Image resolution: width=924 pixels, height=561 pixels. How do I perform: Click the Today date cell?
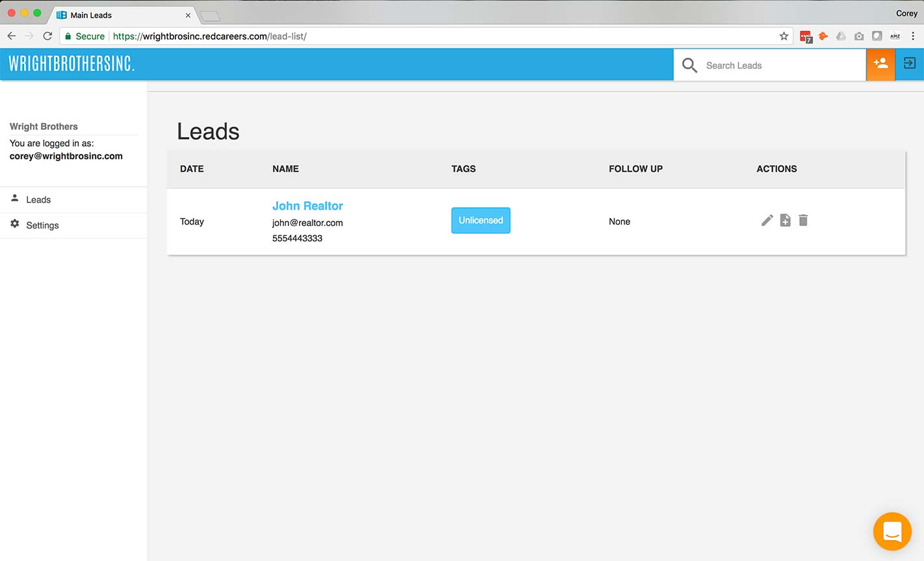[192, 221]
